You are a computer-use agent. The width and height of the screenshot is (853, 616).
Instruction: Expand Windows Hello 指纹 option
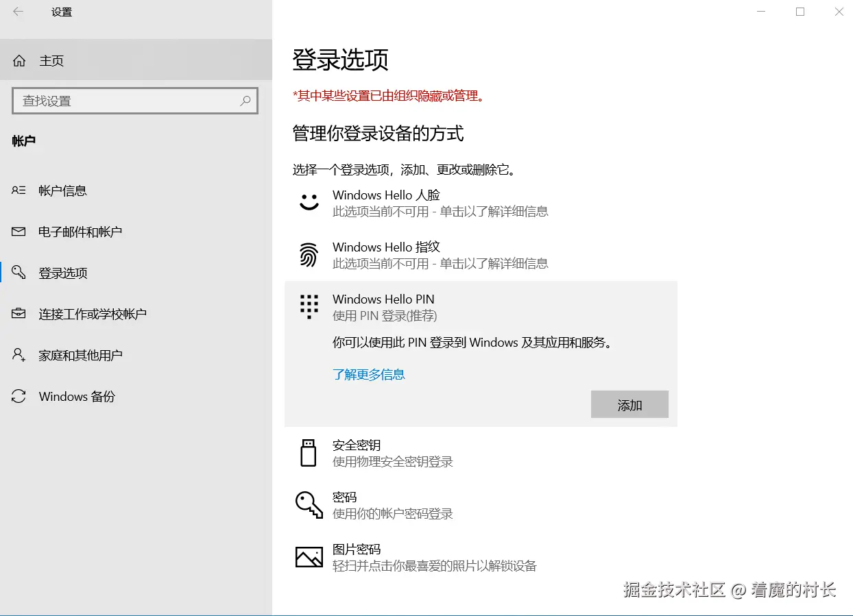click(x=481, y=255)
